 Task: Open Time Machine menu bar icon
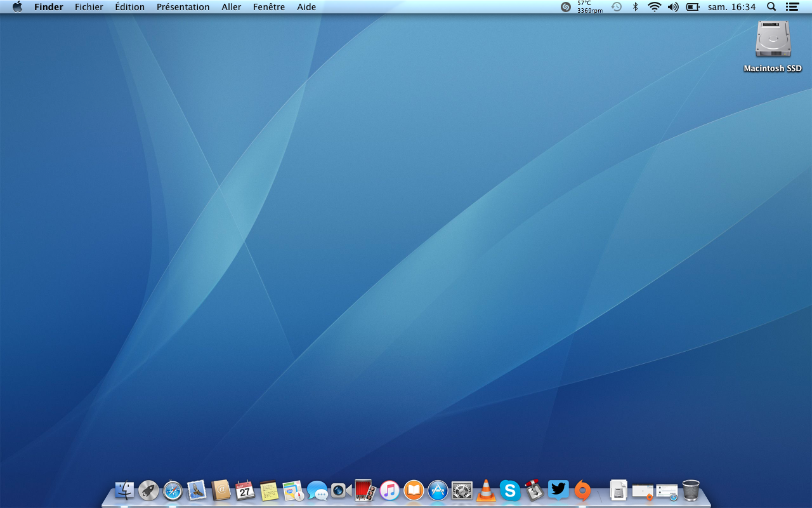[x=617, y=7]
